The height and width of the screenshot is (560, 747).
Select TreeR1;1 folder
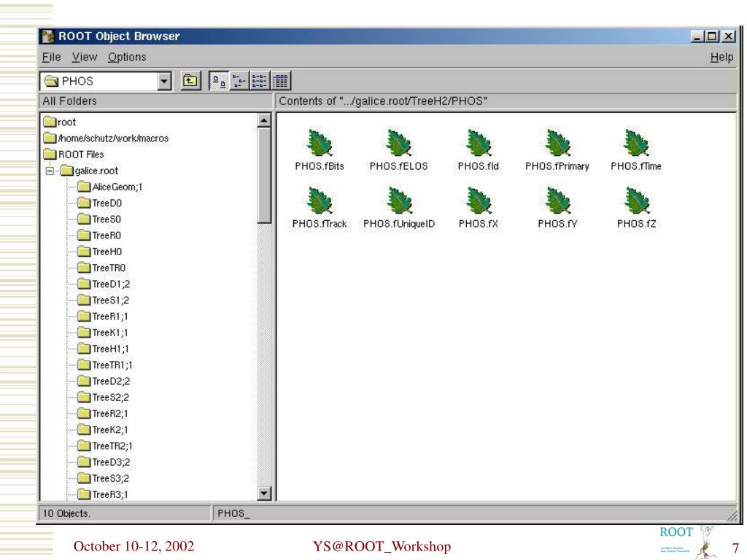point(102,316)
